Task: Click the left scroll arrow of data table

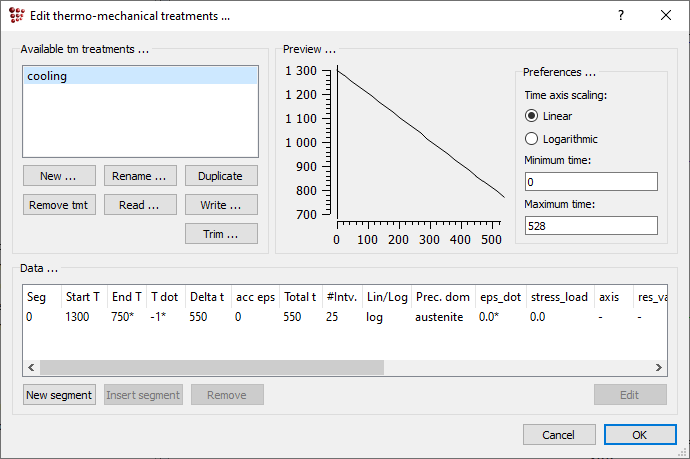Action: (31, 367)
